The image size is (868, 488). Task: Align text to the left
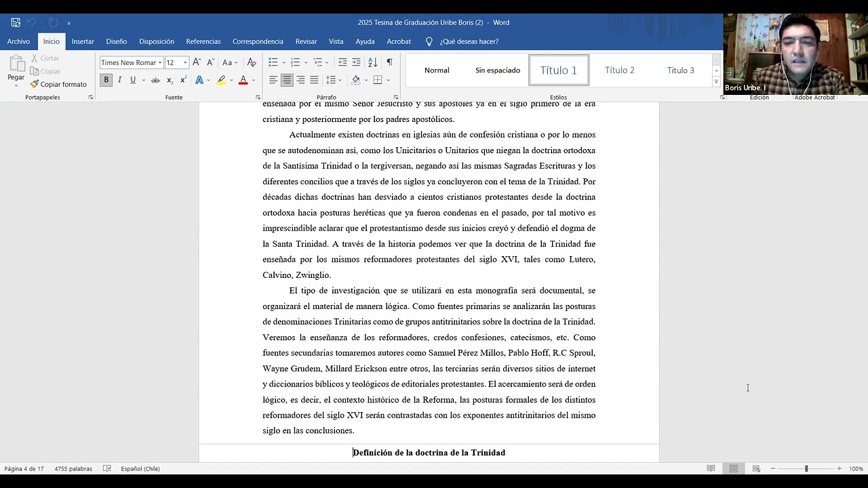coord(273,80)
